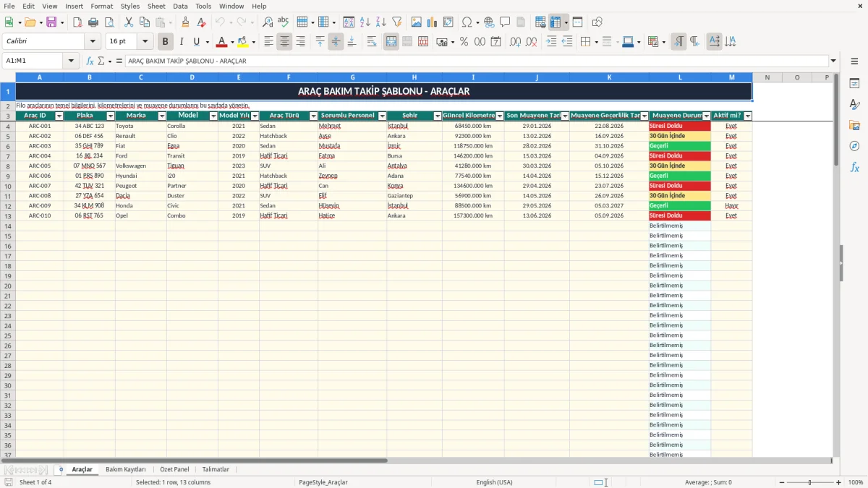Click the Print icon
The image size is (868, 488).
93,22
